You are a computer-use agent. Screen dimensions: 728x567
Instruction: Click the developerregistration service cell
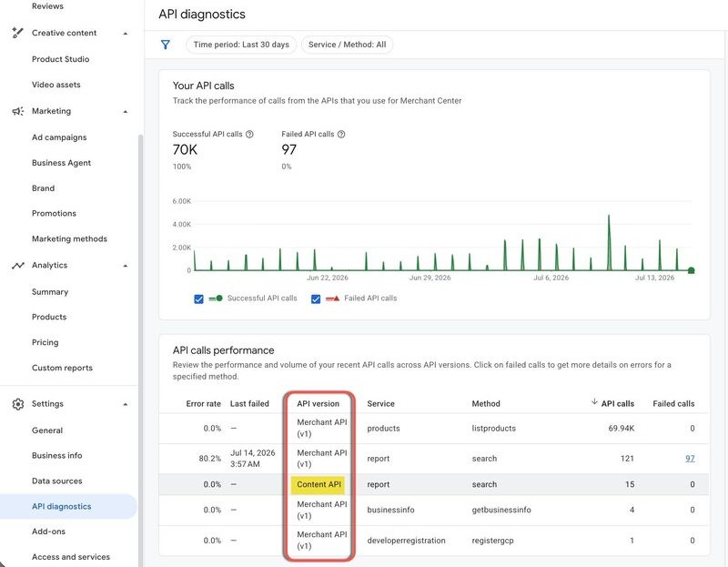[406, 541]
